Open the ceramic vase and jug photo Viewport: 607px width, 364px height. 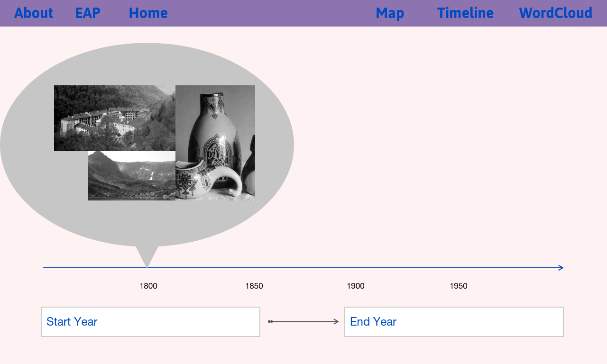click(x=215, y=143)
